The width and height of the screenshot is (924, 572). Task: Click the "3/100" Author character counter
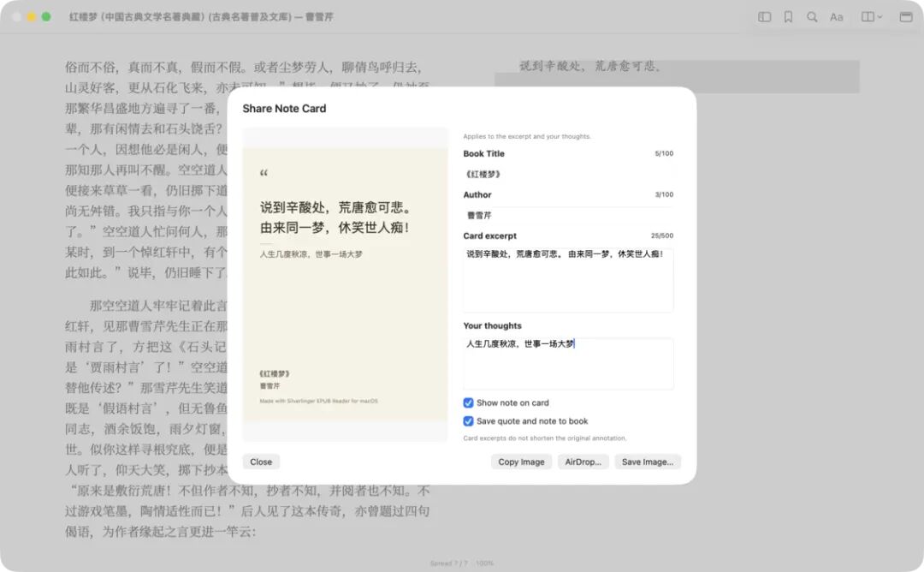pyautogui.click(x=664, y=194)
